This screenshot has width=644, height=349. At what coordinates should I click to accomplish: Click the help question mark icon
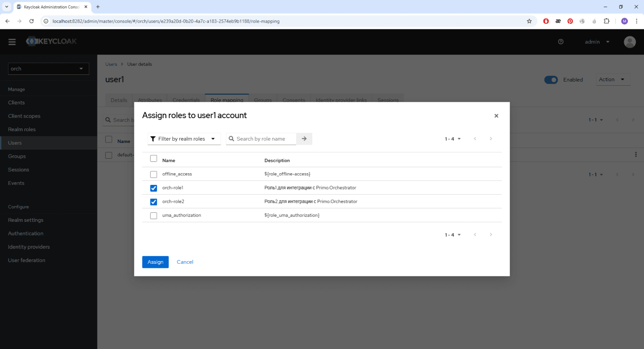point(561,42)
